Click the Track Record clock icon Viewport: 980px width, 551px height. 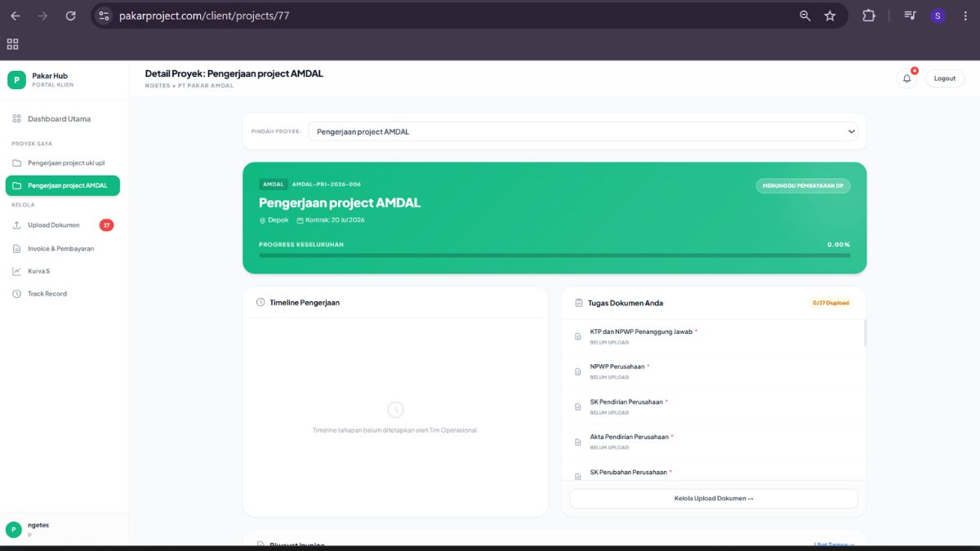tap(16, 294)
